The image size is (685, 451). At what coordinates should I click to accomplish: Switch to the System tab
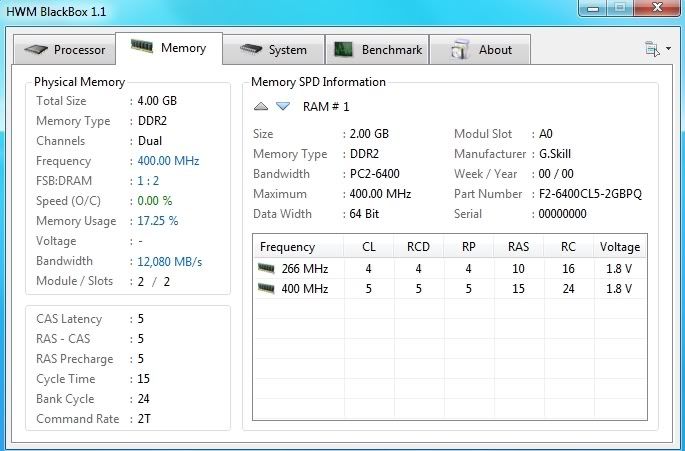273,50
